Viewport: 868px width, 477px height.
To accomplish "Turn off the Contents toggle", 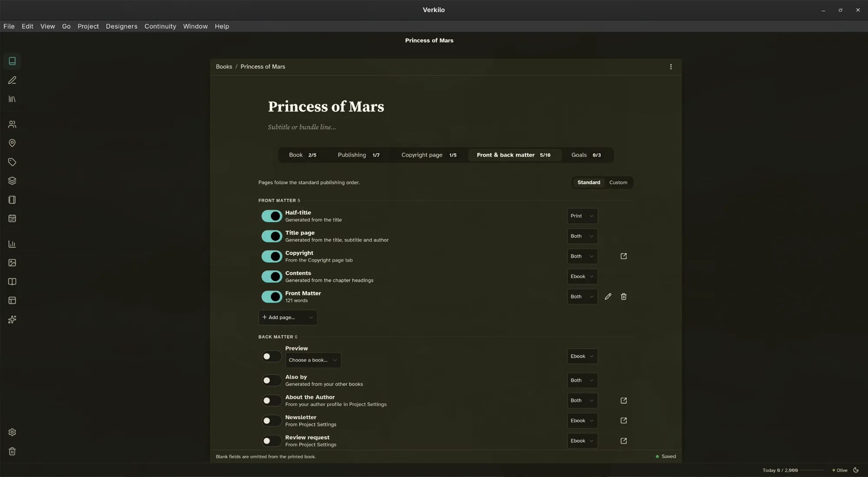I will pyautogui.click(x=272, y=277).
